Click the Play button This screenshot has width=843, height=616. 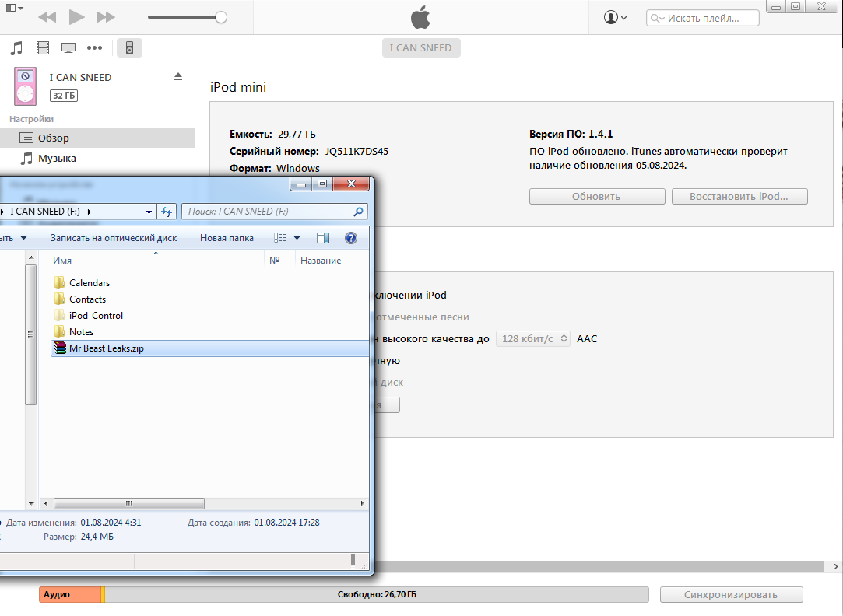77,17
